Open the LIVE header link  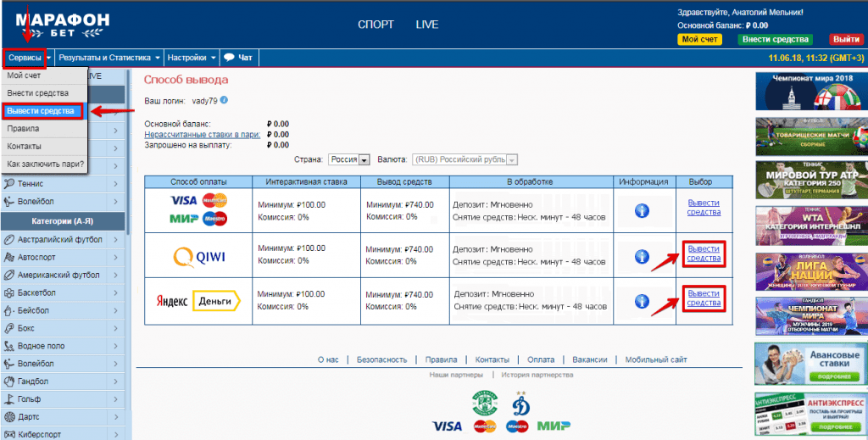(427, 25)
